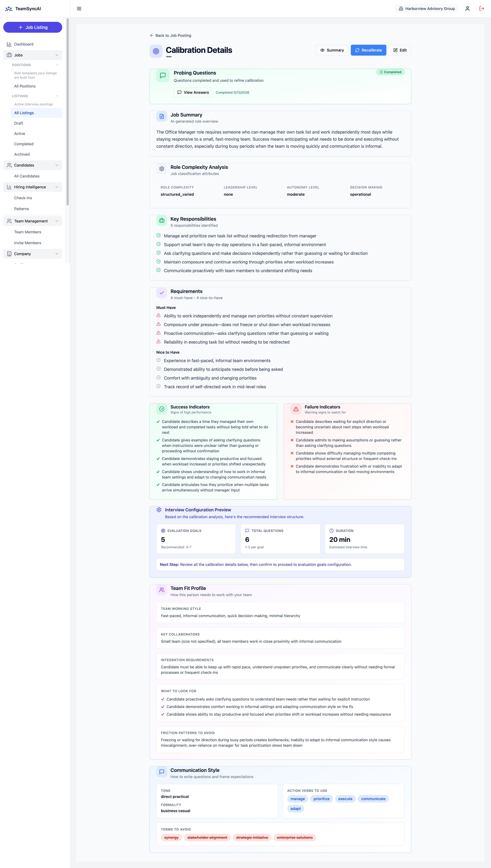Show Draft listings
The image size is (491, 868).
pyautogui.click(x=36, y=123)
